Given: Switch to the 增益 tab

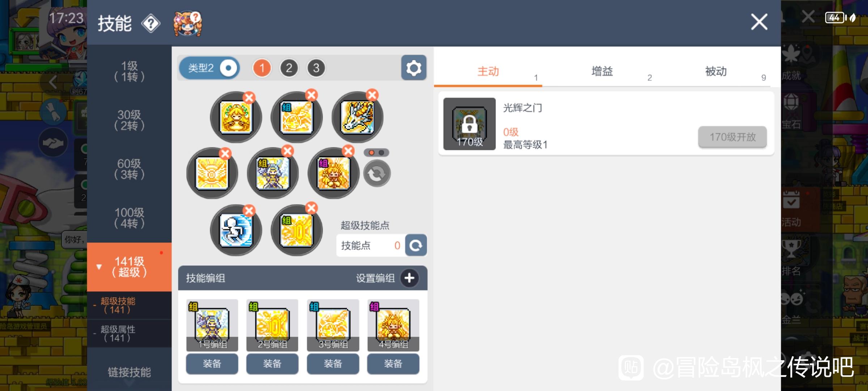Looking at the screenshot, I should 602,71.
